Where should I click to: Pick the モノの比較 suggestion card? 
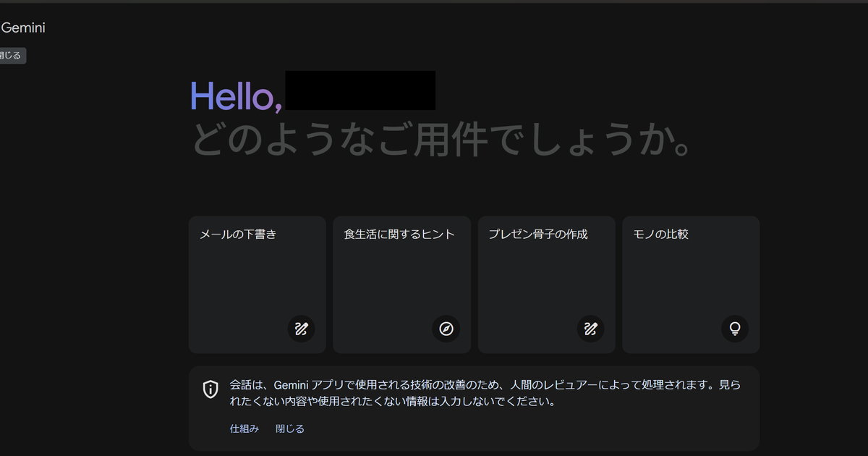pyautogui.click(x=692, y=284)
